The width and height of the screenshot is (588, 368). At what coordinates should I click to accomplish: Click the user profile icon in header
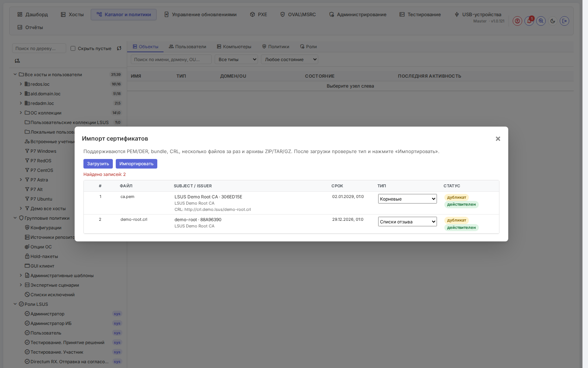pos(517,21)
